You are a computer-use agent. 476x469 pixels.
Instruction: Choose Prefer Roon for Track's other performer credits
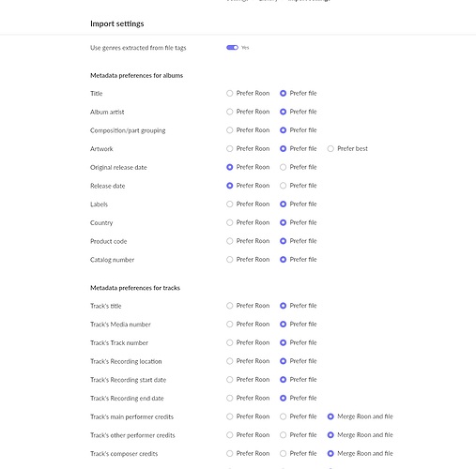[230, 434]
